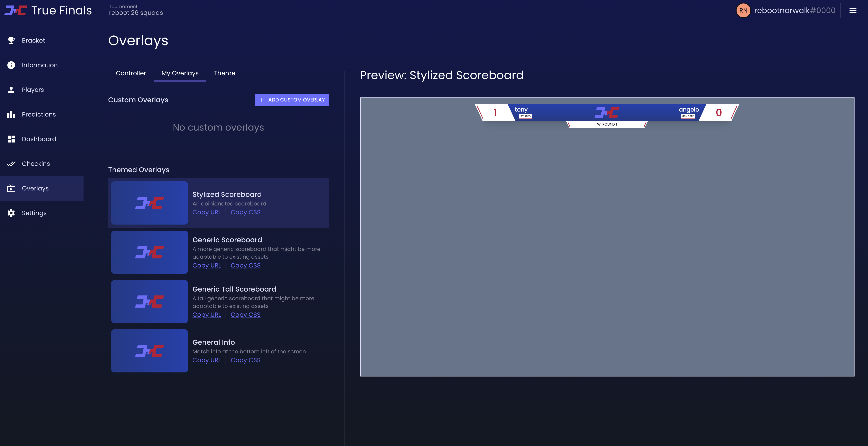Click Add Custom Overlay button
868x446 pixels.
pyautogui.click(x=292, y=100)
